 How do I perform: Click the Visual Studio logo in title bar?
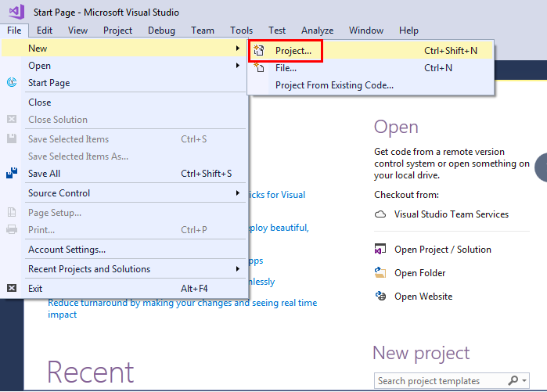[16, 12]
